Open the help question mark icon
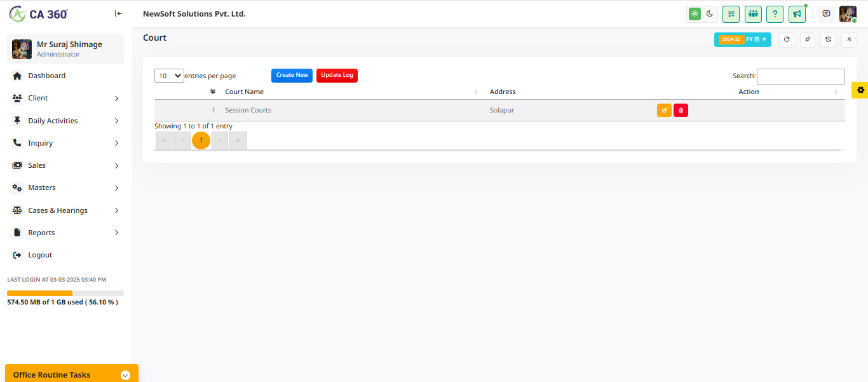Viewport: 868px width, 382px height. tap(775, 14)
